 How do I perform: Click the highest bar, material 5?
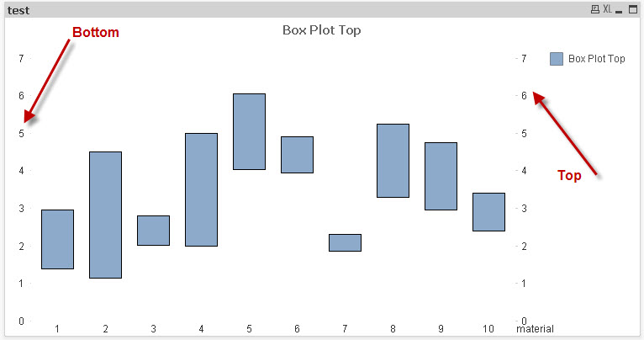click(249, 131)
